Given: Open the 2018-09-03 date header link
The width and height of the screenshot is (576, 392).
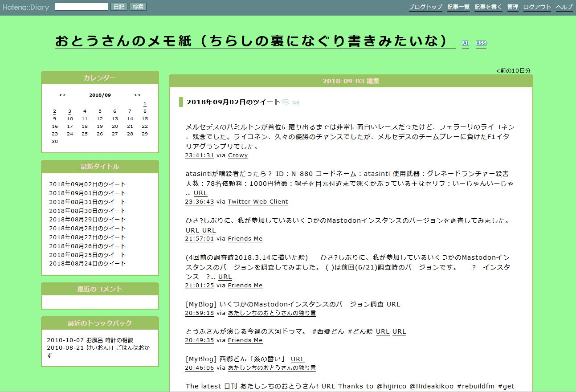Looking at the screenshot, I should click(343, 81).
